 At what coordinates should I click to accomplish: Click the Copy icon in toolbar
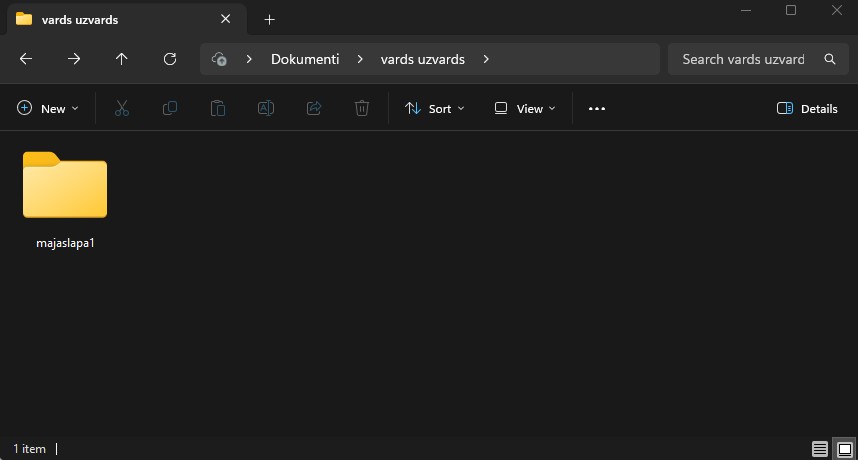(x=170, y=108)
